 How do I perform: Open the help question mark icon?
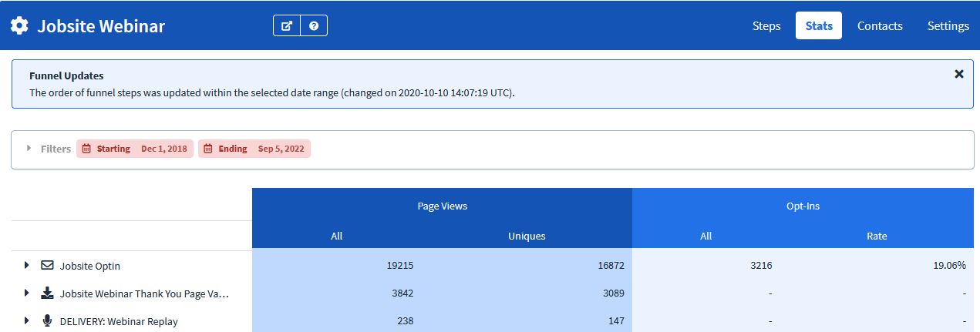314,25
